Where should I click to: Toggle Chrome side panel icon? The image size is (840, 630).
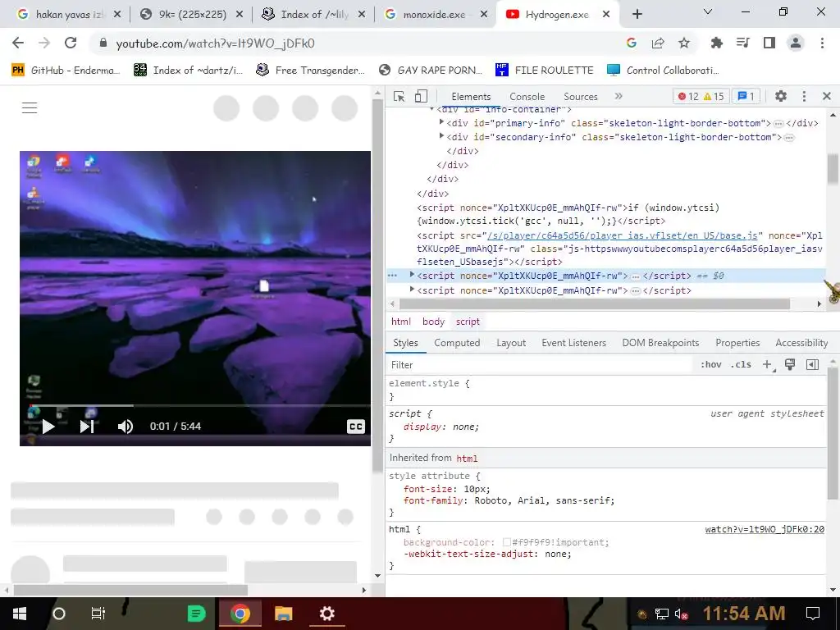pos(769,43)
